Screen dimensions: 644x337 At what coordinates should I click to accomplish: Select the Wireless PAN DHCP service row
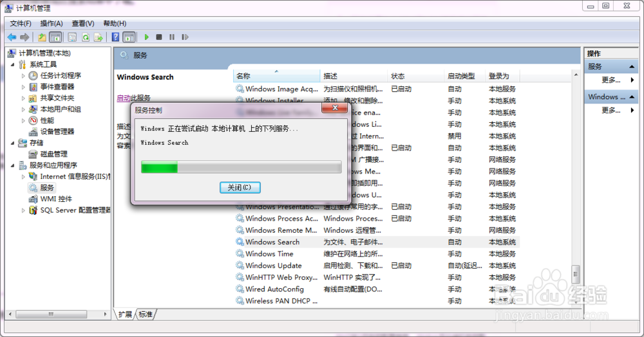(377, 301)
